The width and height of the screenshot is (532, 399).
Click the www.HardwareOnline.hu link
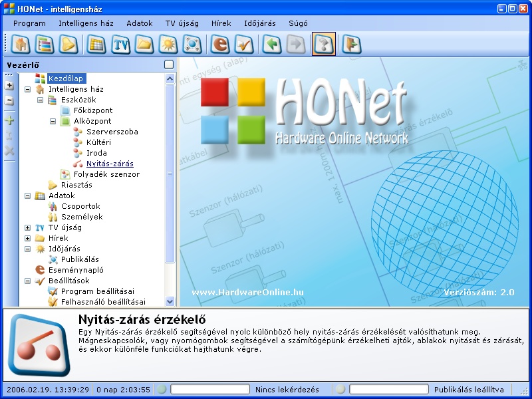tap(247, 293)
